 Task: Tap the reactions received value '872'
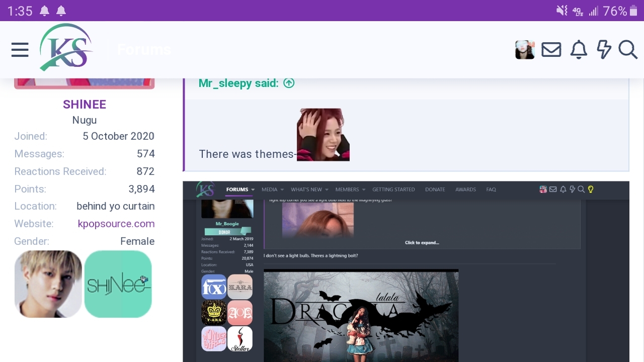tap(145, 171)
